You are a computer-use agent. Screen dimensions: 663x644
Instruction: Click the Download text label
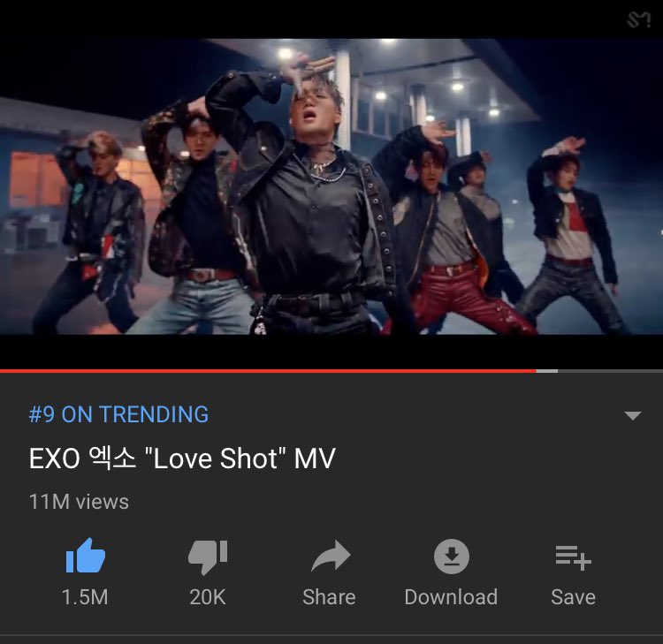click(x=451, y=597)
